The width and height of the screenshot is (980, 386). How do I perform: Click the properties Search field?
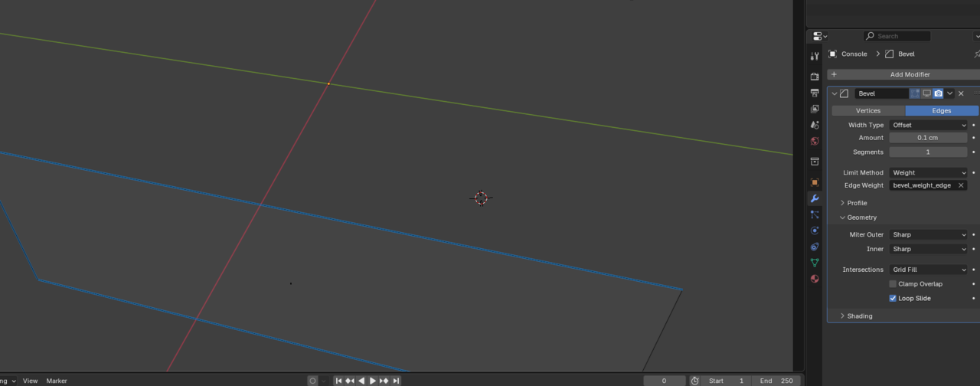point(897,36)
